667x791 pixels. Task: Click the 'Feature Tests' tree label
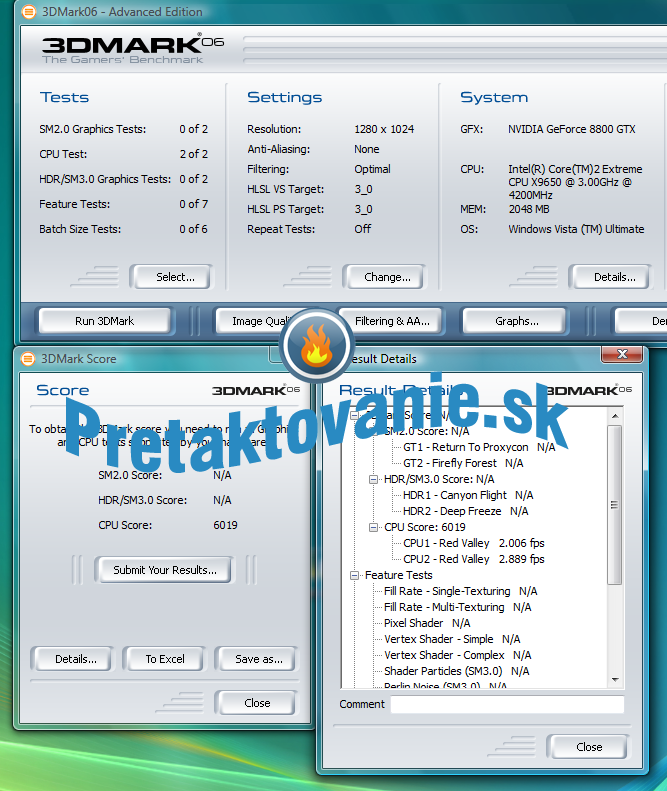coord(399,575)
